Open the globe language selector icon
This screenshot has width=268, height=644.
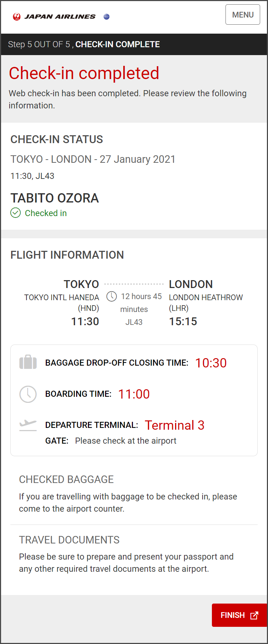tap(106, 16)
